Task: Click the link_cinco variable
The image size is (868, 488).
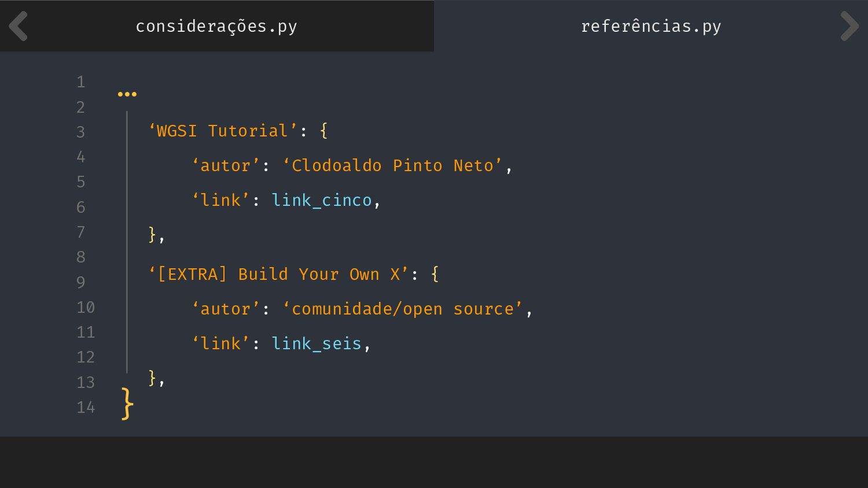Action: [x=321, y=200]
